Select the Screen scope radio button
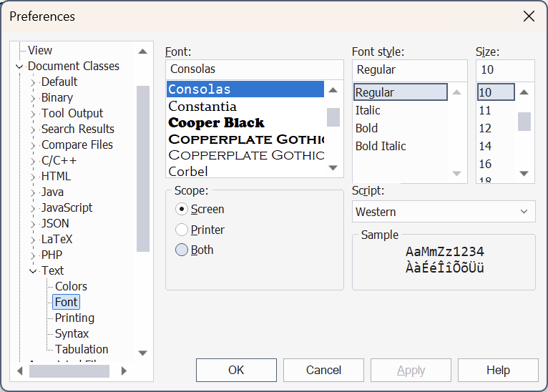The height and width of the screenshot is (392, 548). (182, 210)
